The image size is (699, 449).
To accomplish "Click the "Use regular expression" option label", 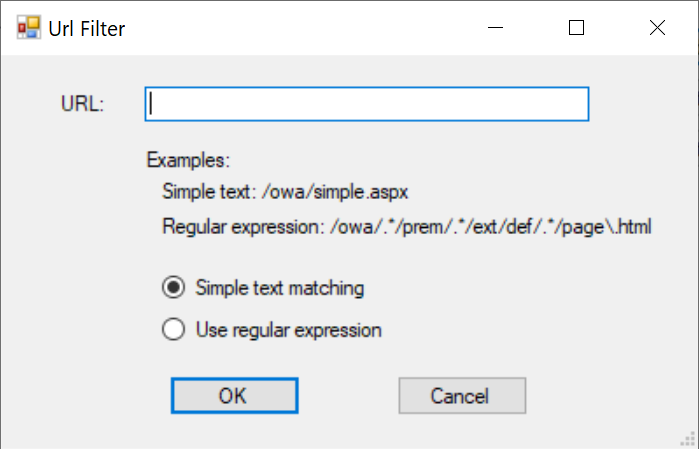I will 289,329.
